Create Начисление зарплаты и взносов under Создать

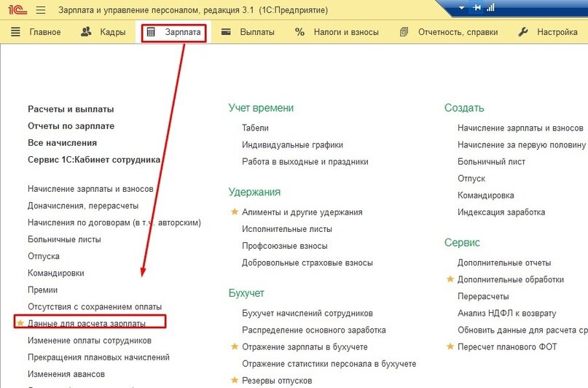(520, 128)
